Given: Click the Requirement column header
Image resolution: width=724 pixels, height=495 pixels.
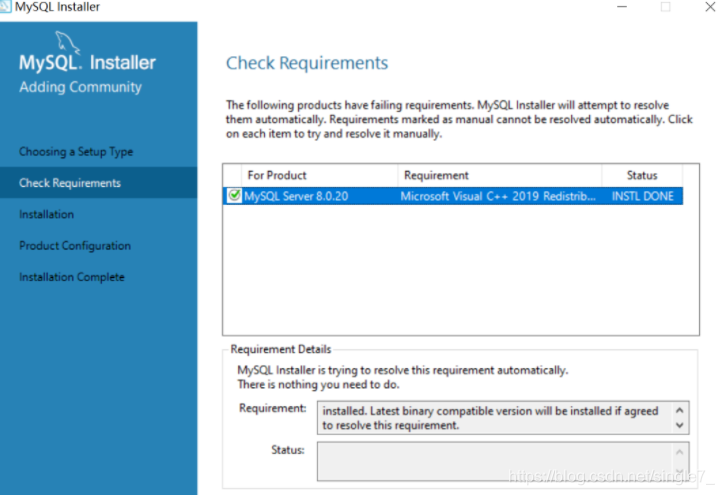Looking at the screenshot, I should click(x=500, y=175).
